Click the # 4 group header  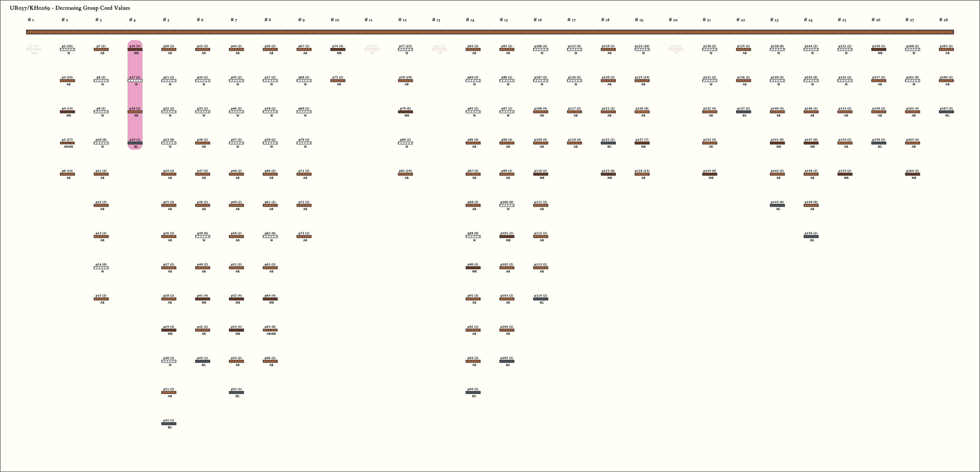click(133, 20)
